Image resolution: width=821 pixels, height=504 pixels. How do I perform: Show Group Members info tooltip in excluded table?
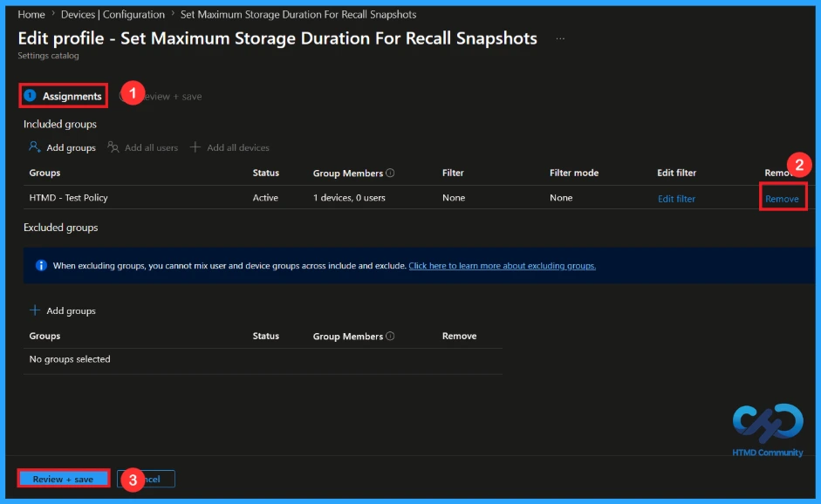click(x=390, y=336)
